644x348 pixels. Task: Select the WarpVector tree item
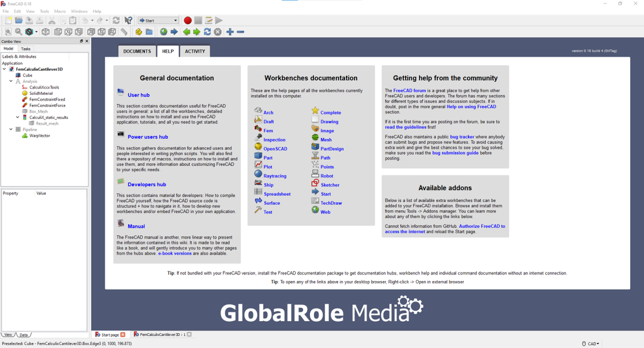pyautogui.click(x=40, y=136)
